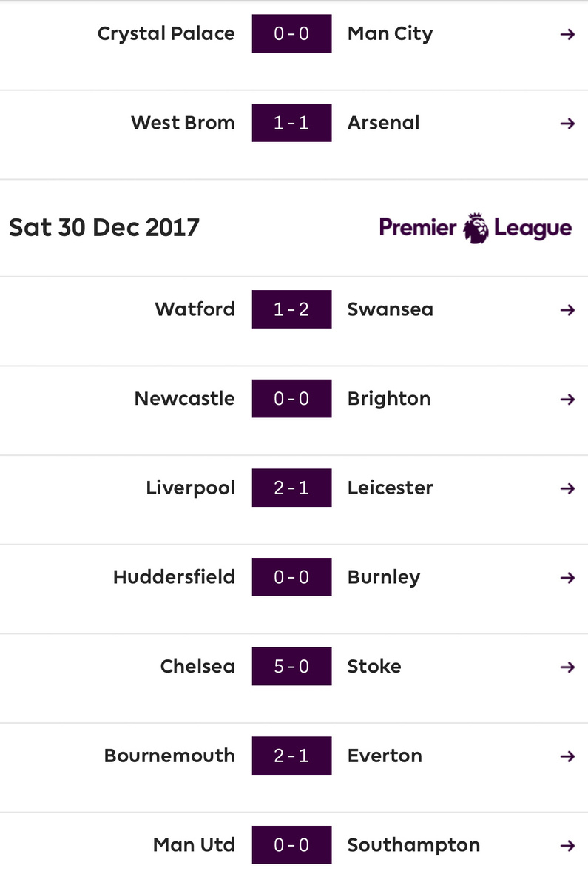Image resolution: width=588 pixels, height=888 pixels.
Task: Click the 1-1 West Brom score
Action: 291,123
